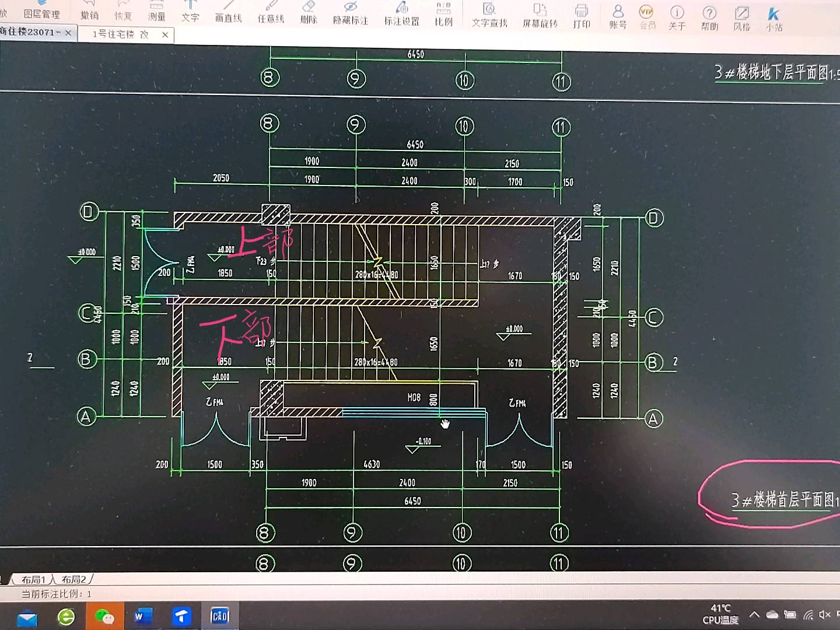Select the 文字 text tool
840x630 pixels.
[190, 12]
